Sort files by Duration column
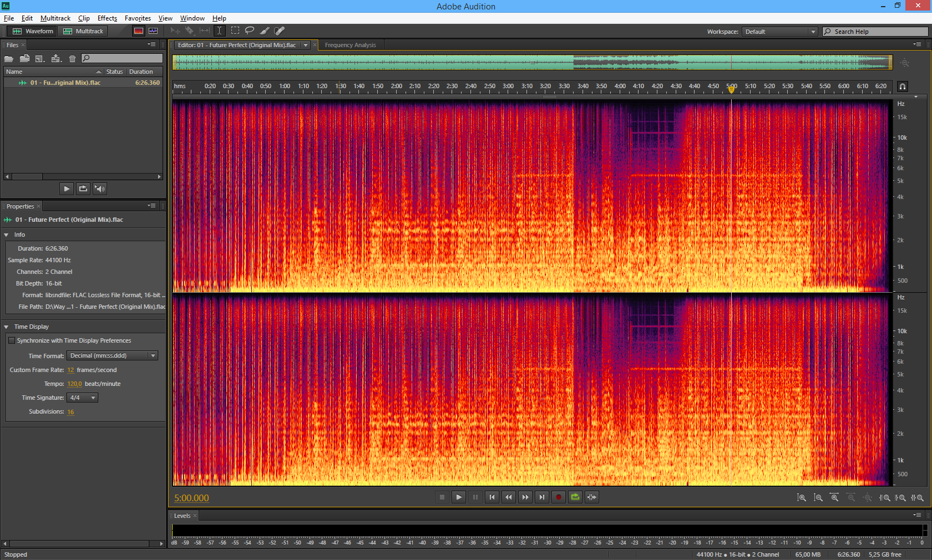Viewport: 932px width, 560px height. point(144,72)
